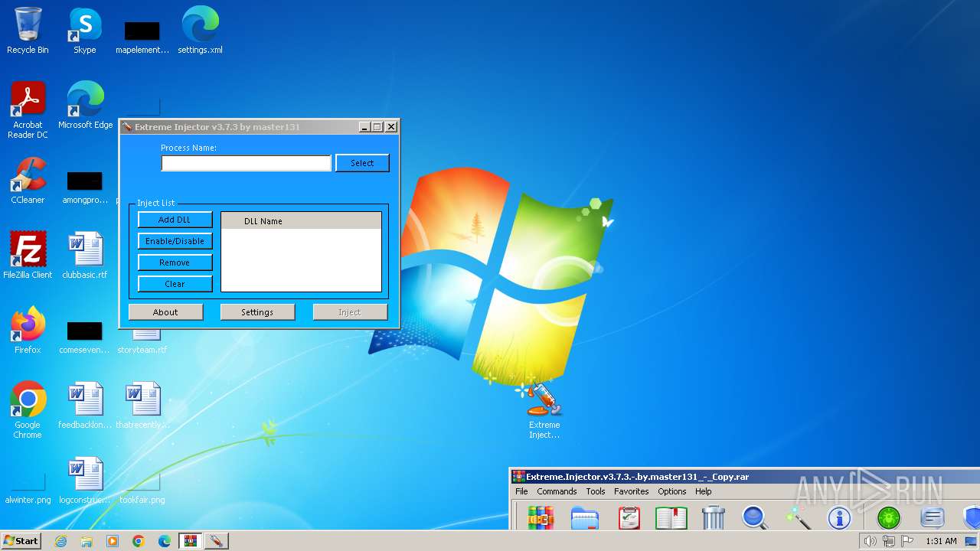The height and width of the screenshot is (551, 980).
Task: Open Extreme Injector Settings
Action: pos(257,312)
